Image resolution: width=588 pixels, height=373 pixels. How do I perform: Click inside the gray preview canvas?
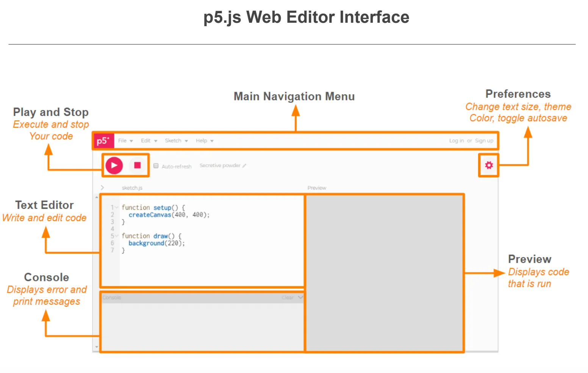coord(385,273)
